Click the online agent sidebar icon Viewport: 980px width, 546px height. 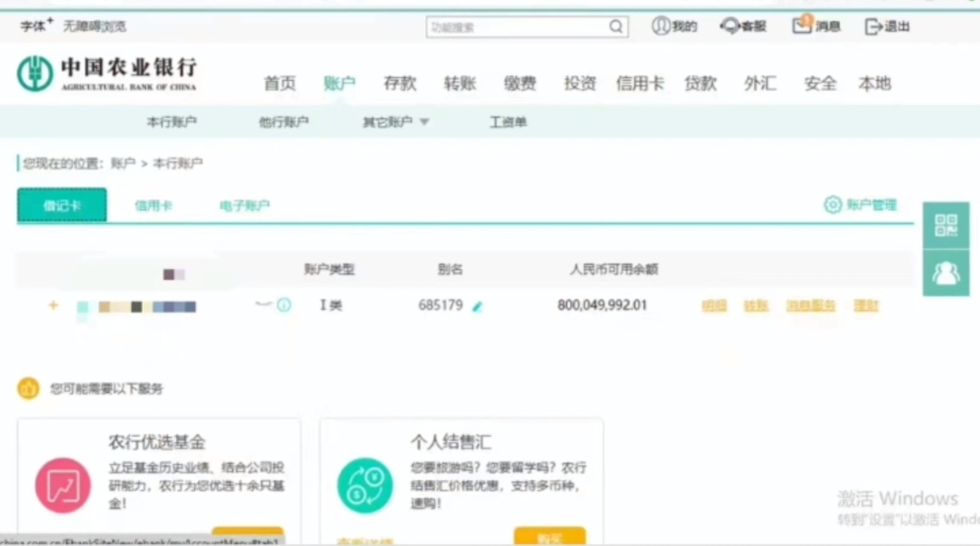tap(945, 273)
